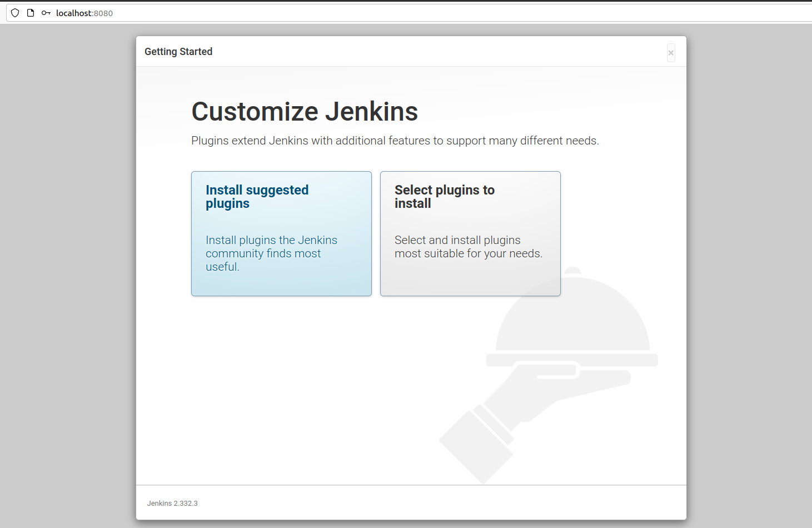Focus the localhost:8080 address bar
This screenshot has height=528, width=812.
(409, 13)
